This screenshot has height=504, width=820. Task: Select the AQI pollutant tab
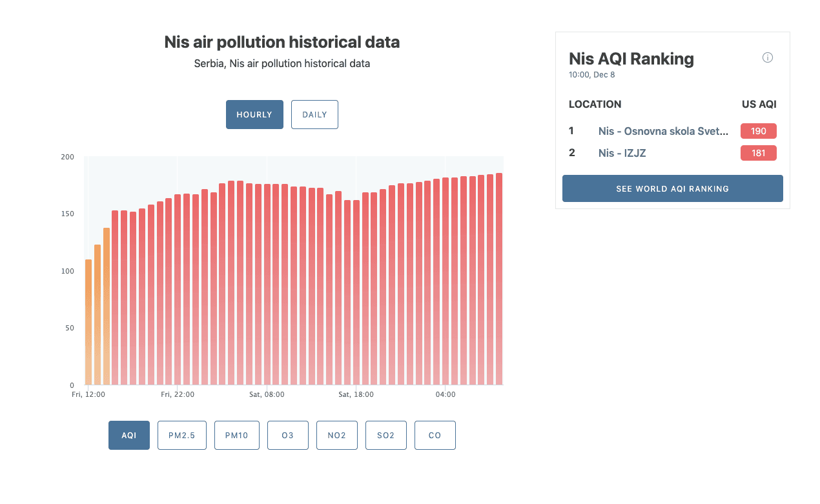click(x=129, y=435)
